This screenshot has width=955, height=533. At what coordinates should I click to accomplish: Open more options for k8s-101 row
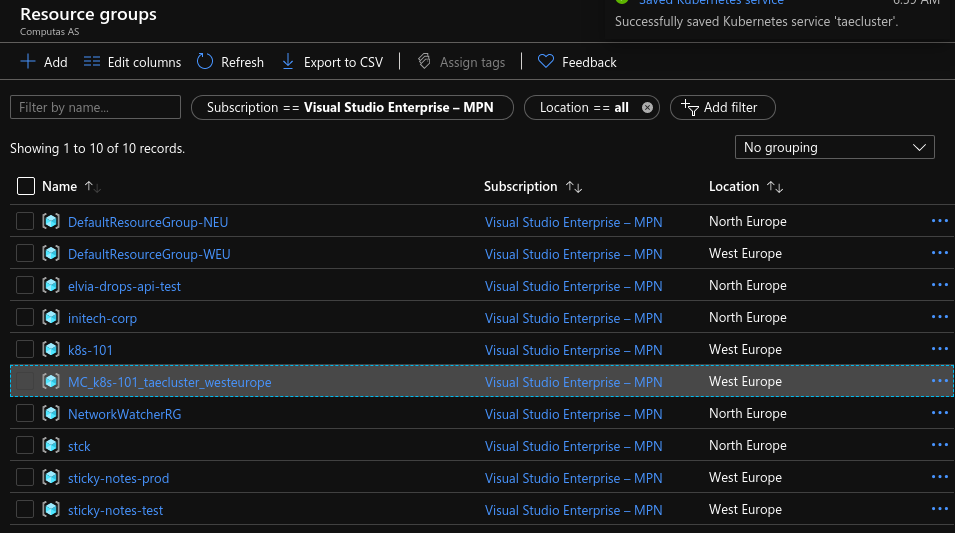coord(939,349)
